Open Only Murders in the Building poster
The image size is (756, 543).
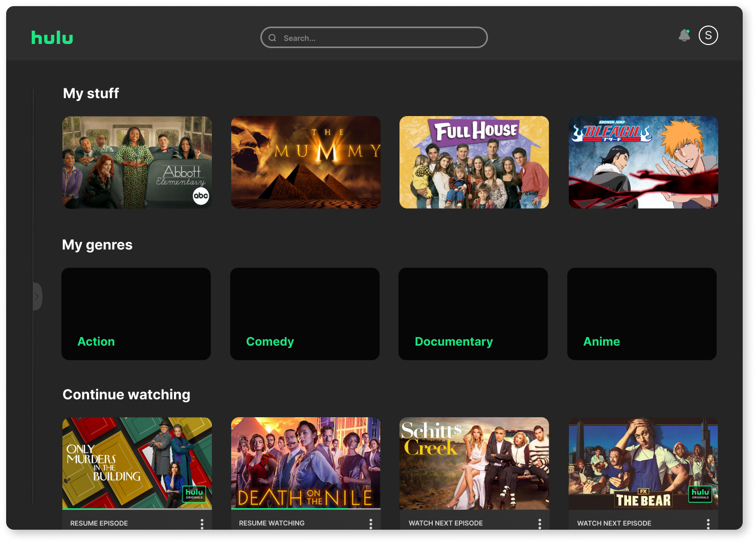click(137, 463)
